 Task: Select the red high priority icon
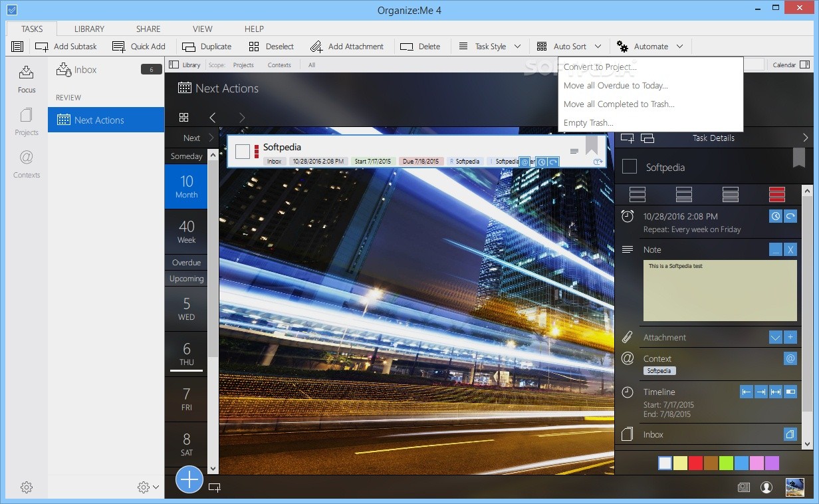777,194
